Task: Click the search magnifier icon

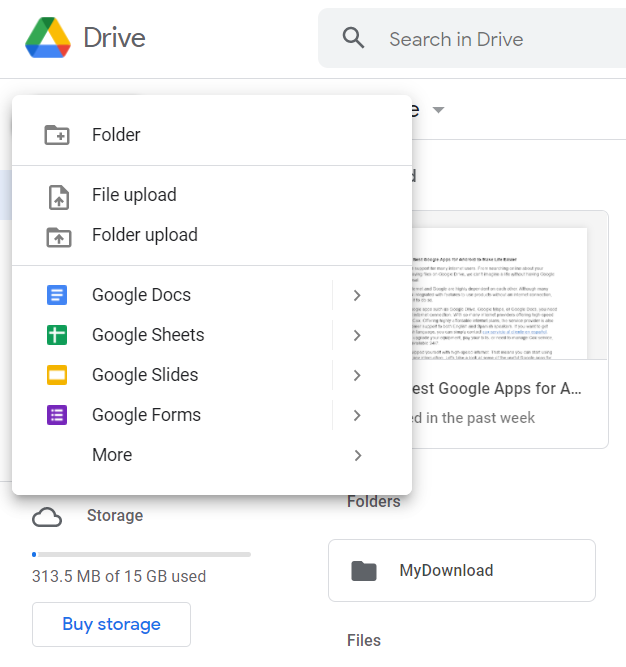Action: tap(353, 39)
